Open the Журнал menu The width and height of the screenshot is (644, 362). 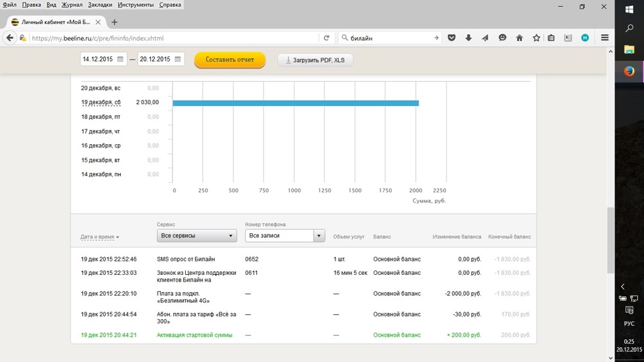(72, 5)
